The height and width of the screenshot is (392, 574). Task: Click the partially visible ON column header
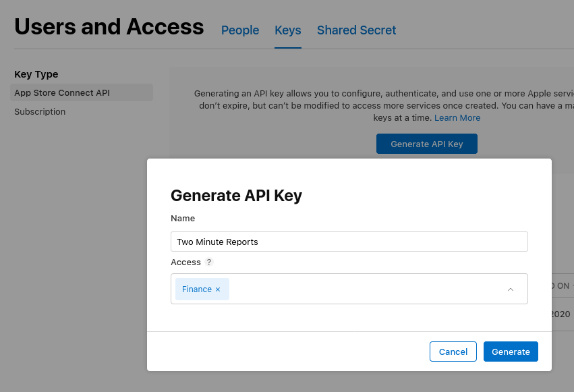point(563,286)
